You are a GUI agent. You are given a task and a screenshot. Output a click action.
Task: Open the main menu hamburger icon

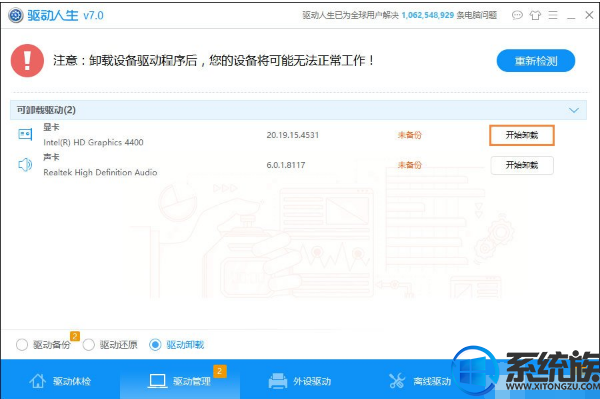[x=553, y=15]
